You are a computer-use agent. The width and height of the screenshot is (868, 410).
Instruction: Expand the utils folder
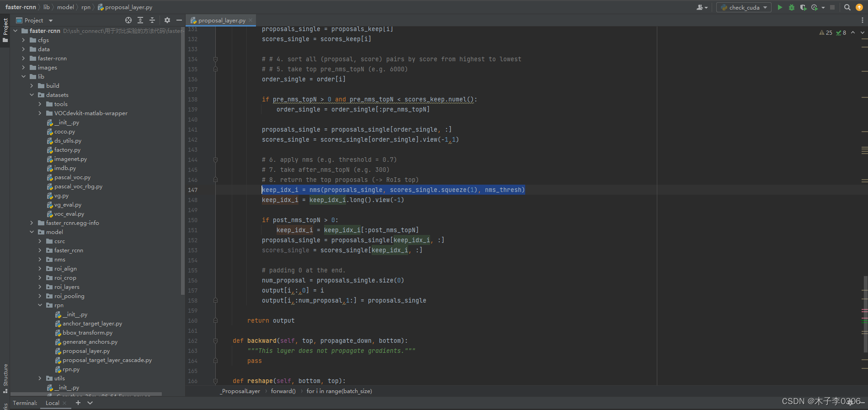click(40, 378)
